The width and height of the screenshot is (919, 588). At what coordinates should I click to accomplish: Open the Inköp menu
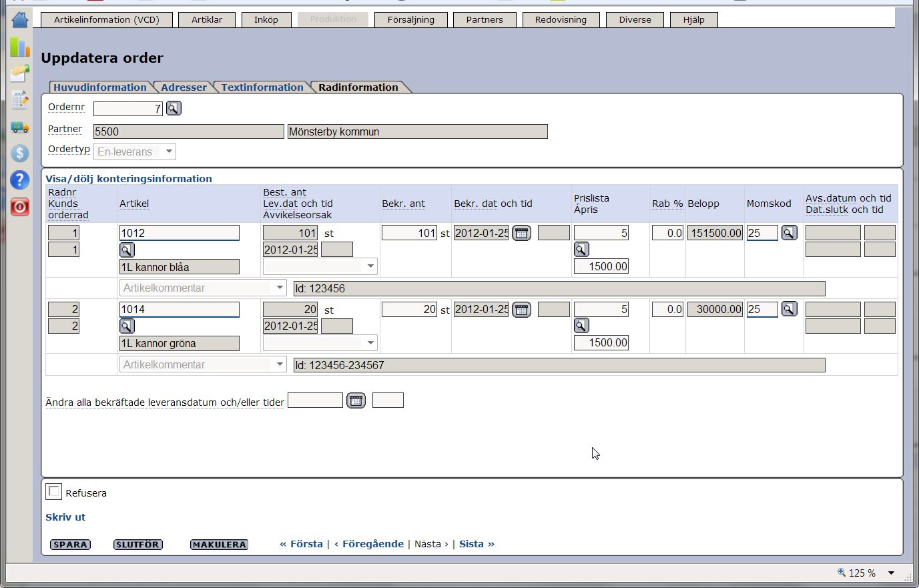(x=266, y=19)
